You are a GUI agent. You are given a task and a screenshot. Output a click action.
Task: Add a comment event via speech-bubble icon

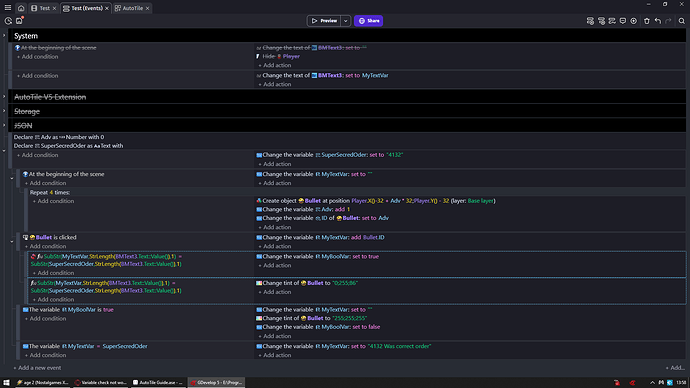(623, 21)
